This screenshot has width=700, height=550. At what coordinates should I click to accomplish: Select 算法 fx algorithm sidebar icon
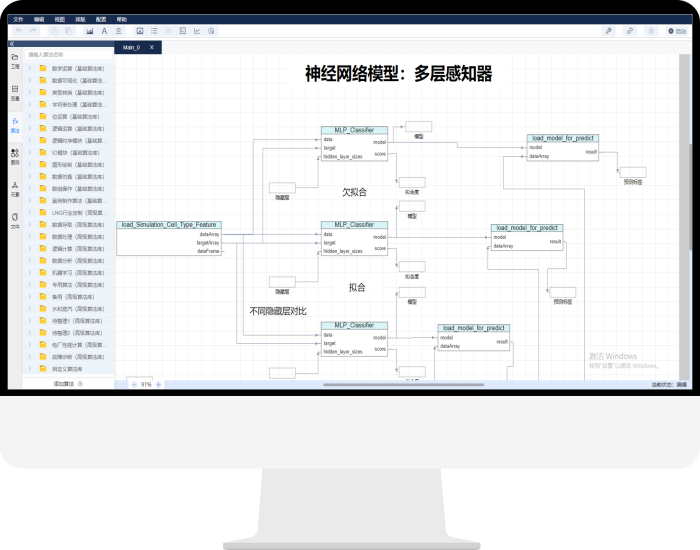pos(15,124)
